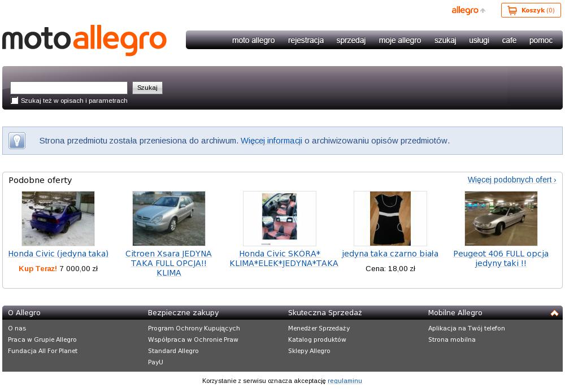Open the regulaminu terms link
The width and height of the screenshot is (565, 392).
(345, 381)
